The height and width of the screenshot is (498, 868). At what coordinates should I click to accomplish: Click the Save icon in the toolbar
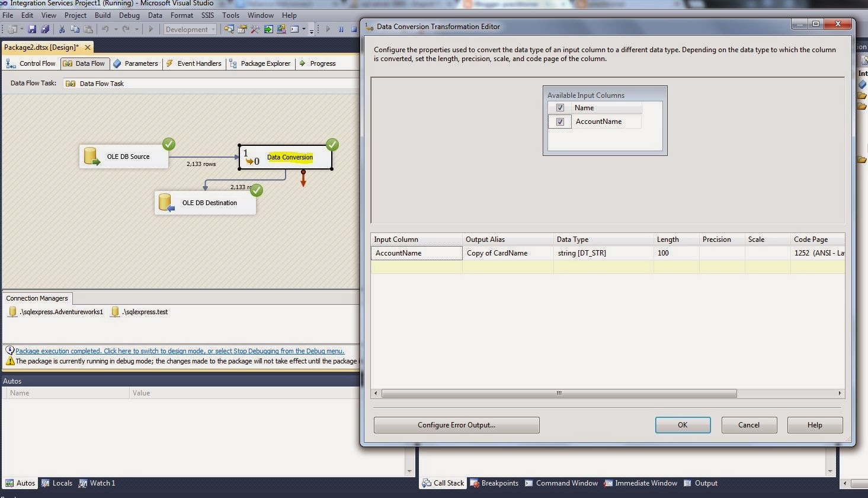pos(32,29)
